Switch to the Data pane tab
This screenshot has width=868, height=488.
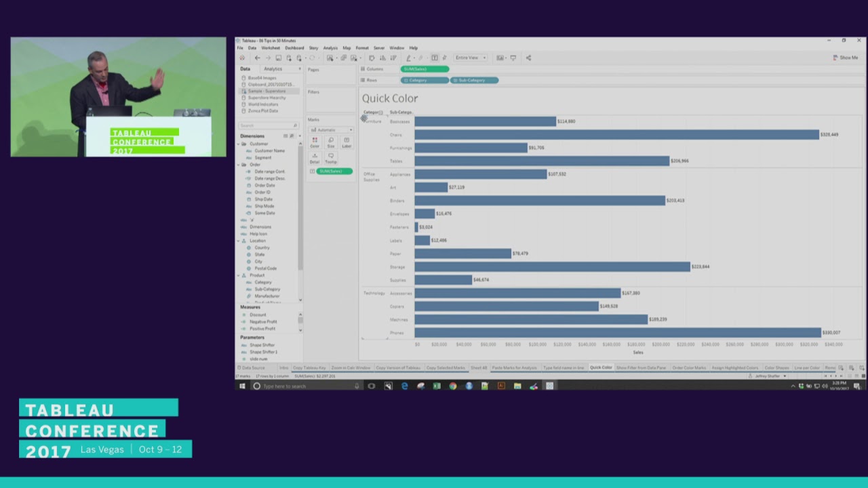click(245, 69)
